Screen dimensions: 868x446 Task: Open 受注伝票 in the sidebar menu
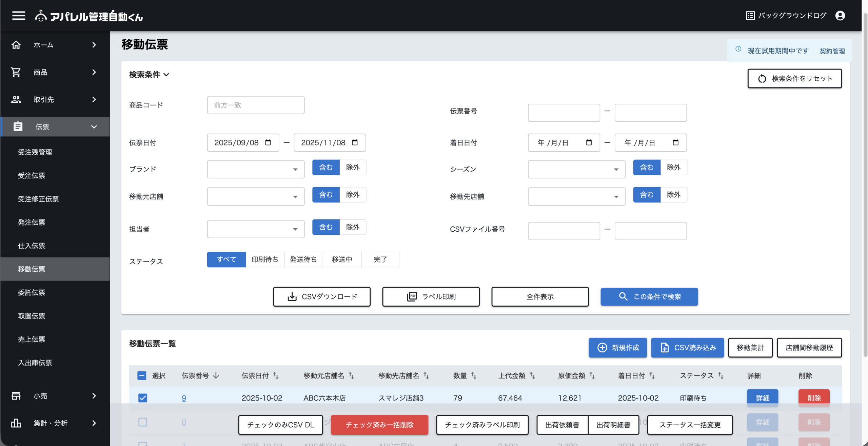[x=32, y=175]
